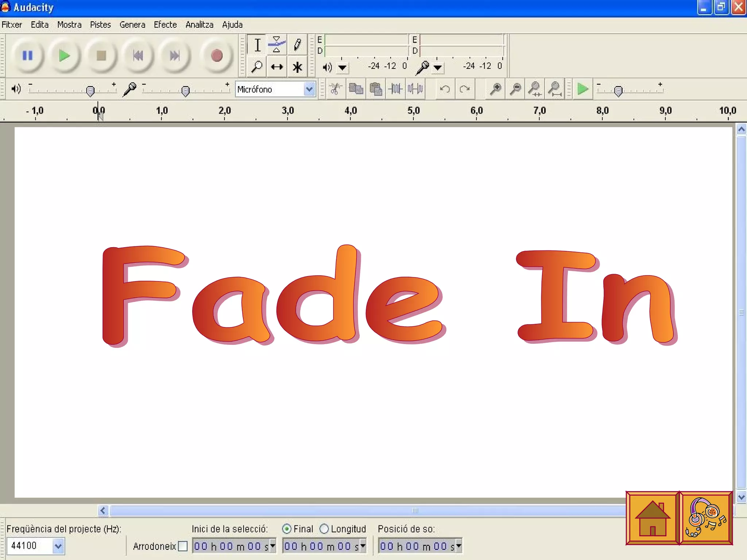Open the Efecte menu
The image size is (747, 560).
click(x=165, y=25)
